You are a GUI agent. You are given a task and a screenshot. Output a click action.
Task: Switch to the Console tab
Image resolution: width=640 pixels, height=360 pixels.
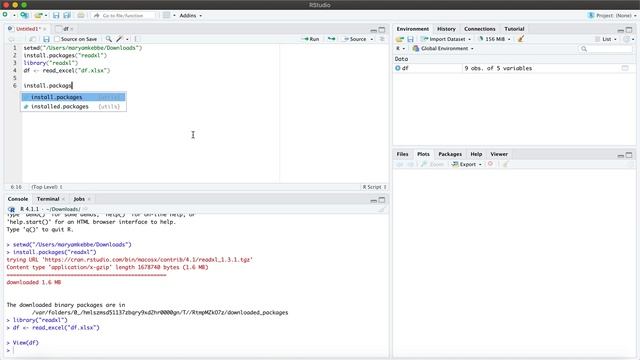(18, 199)
